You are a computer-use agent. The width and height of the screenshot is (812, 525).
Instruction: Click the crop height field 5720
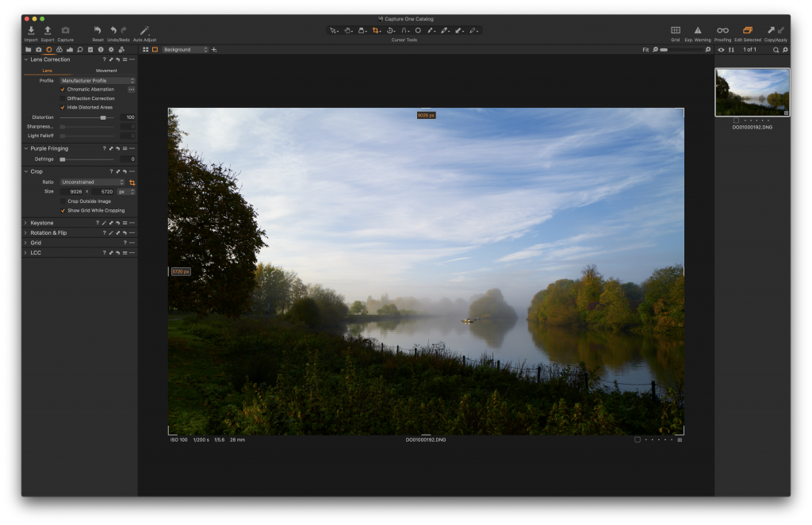[103, 192]
